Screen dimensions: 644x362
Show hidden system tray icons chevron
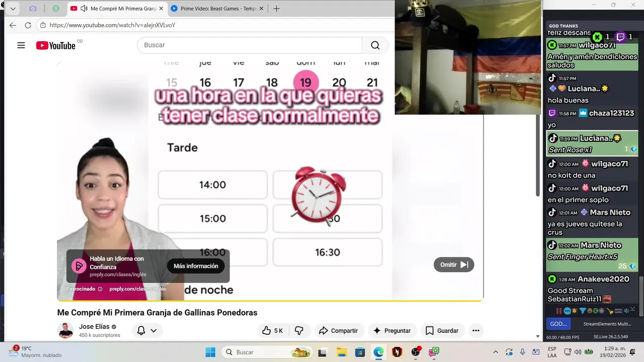point(496,352)
